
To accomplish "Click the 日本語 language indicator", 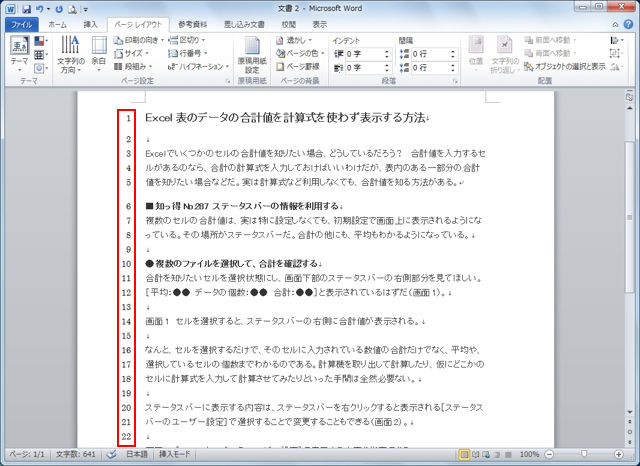I will coord(136,454).
